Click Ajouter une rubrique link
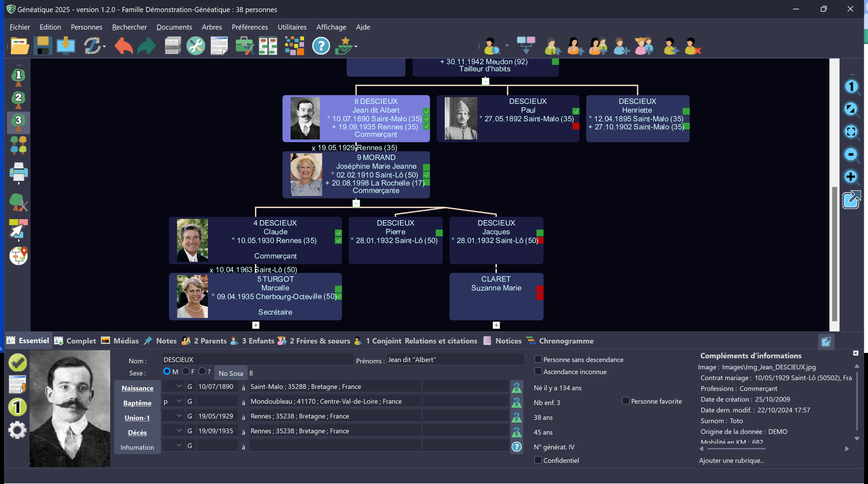 click(732, 460)
